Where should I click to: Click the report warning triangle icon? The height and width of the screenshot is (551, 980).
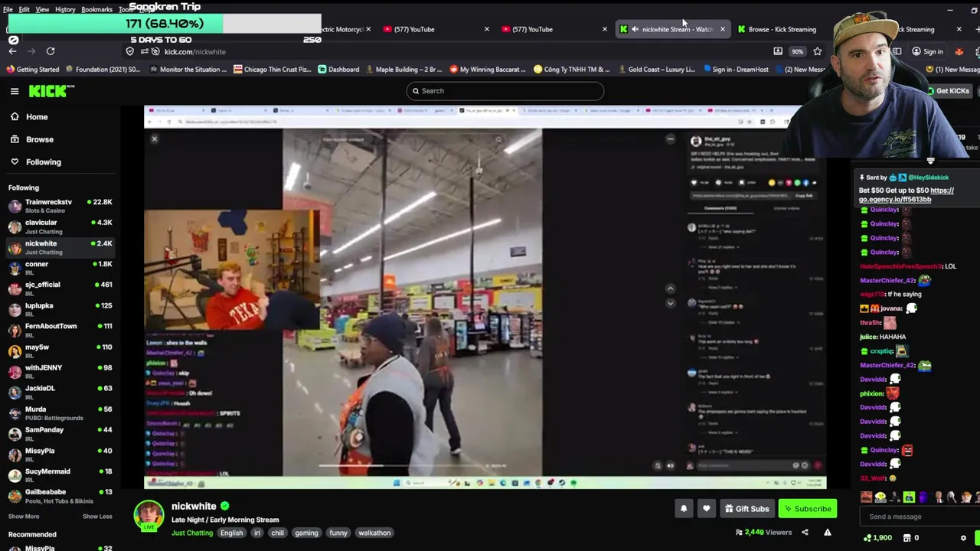coord(828,533)
